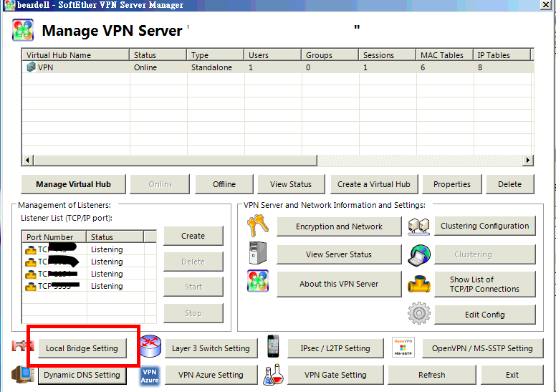Click the Type column header

point(216,55)
